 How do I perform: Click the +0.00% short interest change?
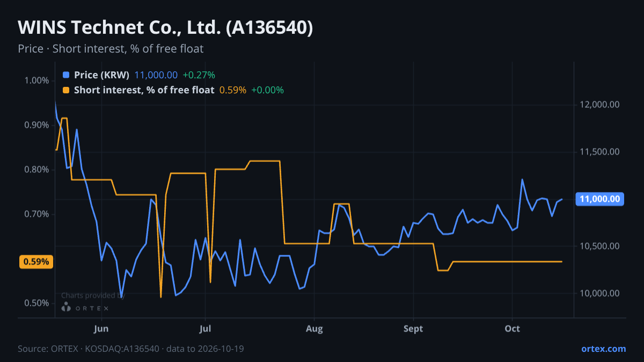(x=267, y=90)
